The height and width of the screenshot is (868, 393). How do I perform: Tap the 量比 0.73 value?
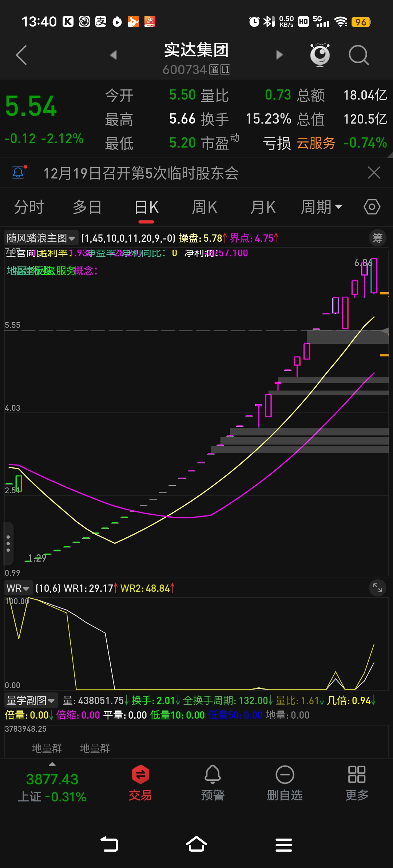(x=278, y=95)
